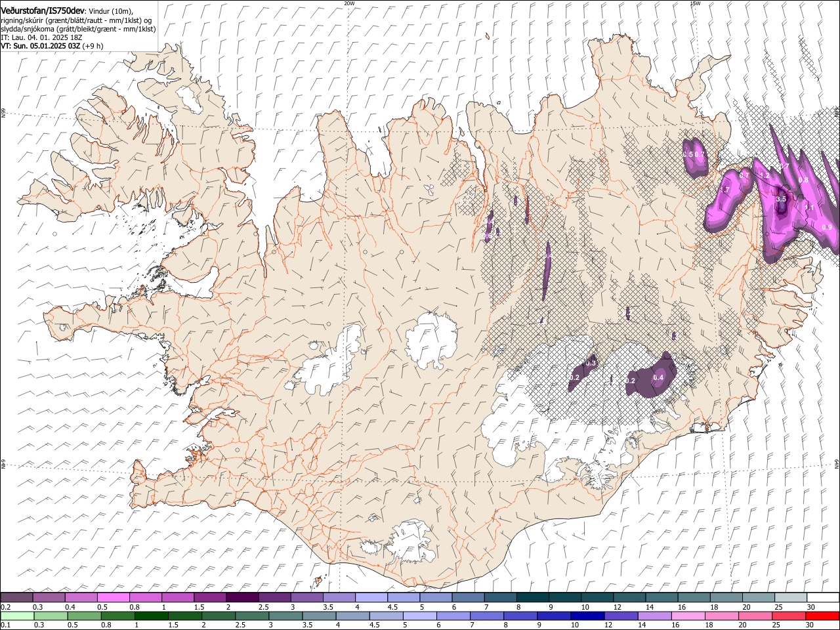Click the 'IT: Lau. 04. 01. 2025 18Z' line
The height and width of the screenshot is (630, 840).
point(42,37)
